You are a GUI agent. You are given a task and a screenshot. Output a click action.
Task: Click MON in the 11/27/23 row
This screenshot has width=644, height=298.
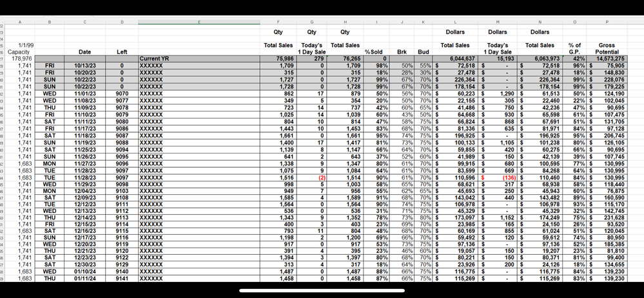click(x=49, y=163)
